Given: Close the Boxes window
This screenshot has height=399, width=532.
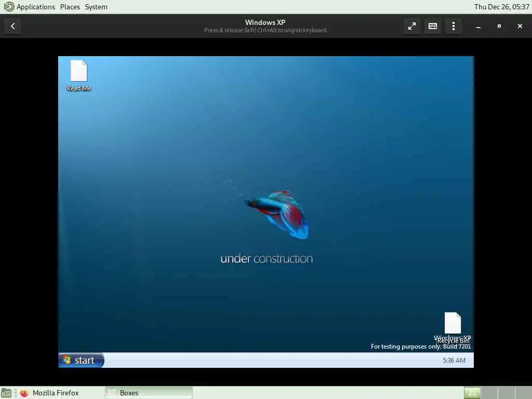Looking at the screenshot, I should point(520,26).
